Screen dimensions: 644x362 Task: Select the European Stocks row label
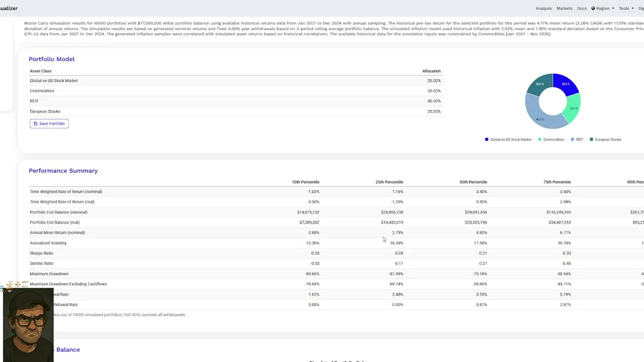pyautogui.click(x=45, y=112)
